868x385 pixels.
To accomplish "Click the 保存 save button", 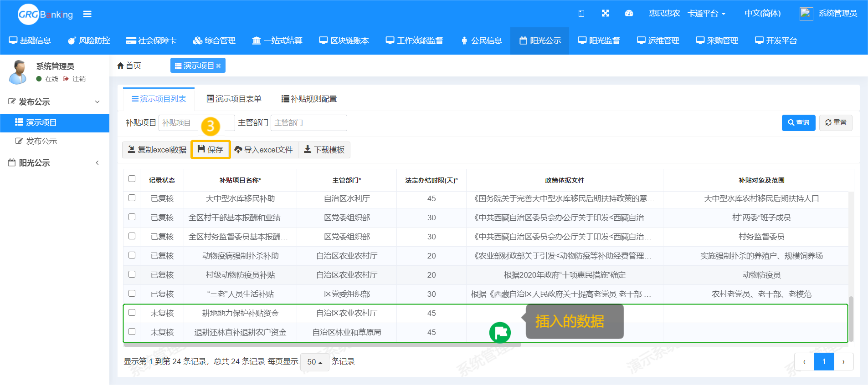I will click(x=211, y=150).
